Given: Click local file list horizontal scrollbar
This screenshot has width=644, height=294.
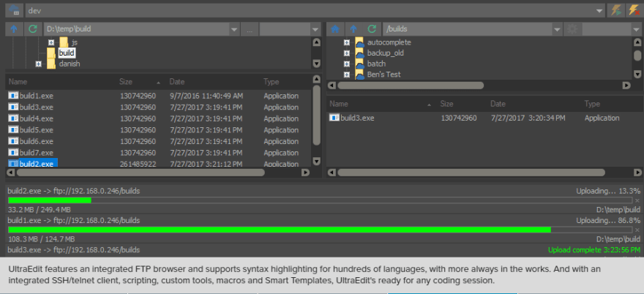Looking at the screenshot, I should (141, 173).
